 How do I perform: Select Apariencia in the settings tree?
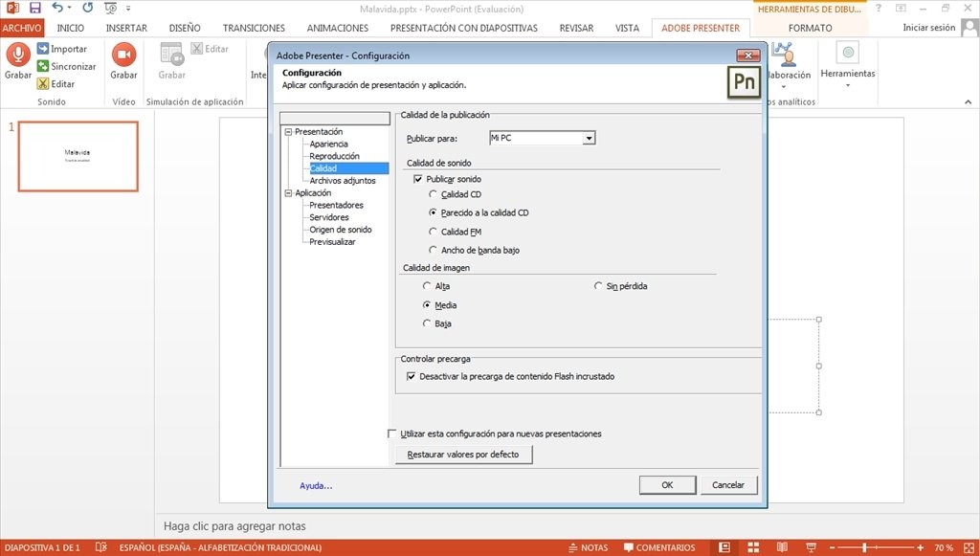(x=329, y=144)
